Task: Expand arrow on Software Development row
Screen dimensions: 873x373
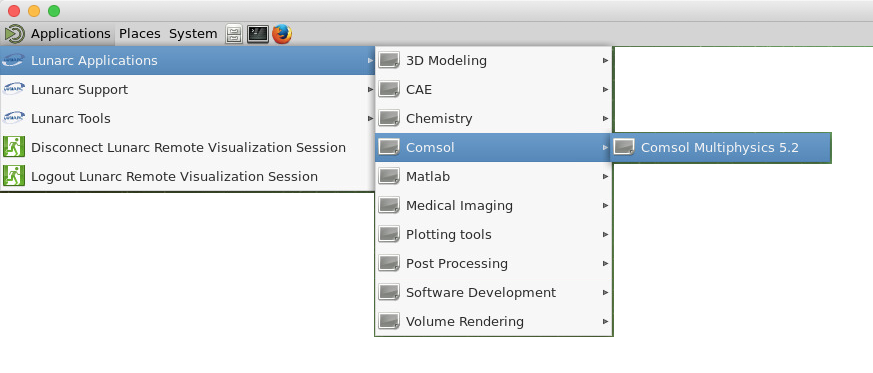Action: tap(606, 292)
